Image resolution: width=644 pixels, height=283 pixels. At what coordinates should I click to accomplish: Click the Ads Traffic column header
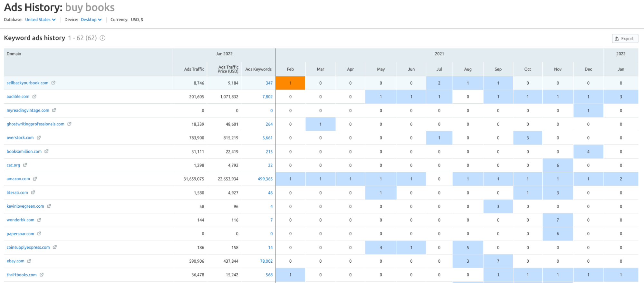194,69
